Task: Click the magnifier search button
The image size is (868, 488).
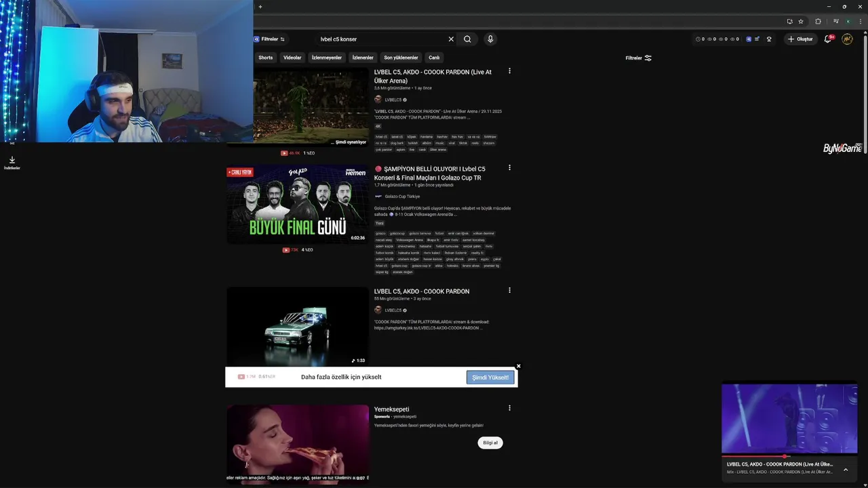Action: tap(467, 39)
